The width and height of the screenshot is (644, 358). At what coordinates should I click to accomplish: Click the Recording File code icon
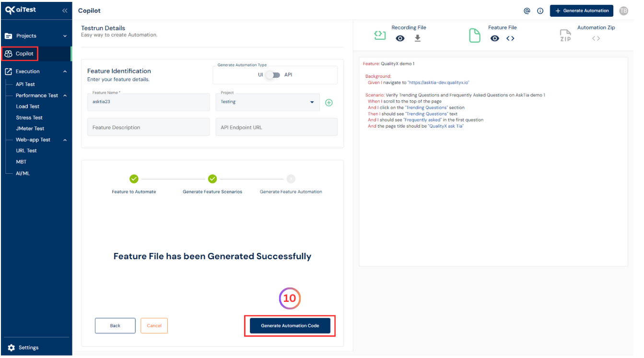[380, 36]
